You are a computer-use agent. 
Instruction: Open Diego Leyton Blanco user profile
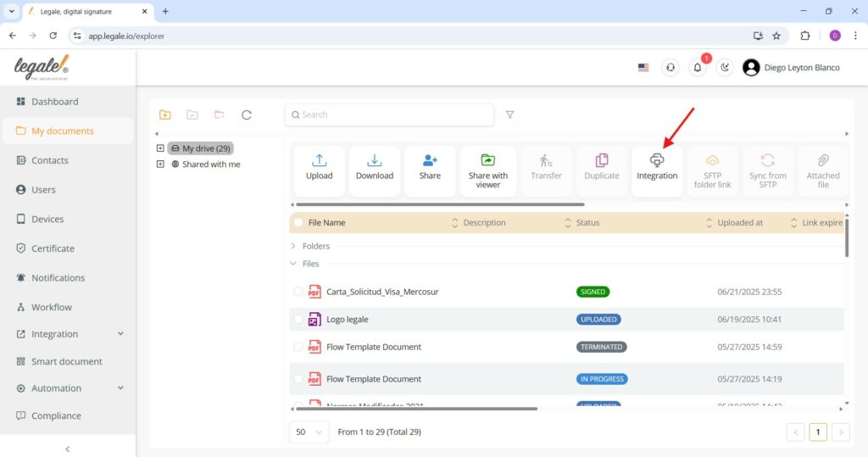coord(792,68)
